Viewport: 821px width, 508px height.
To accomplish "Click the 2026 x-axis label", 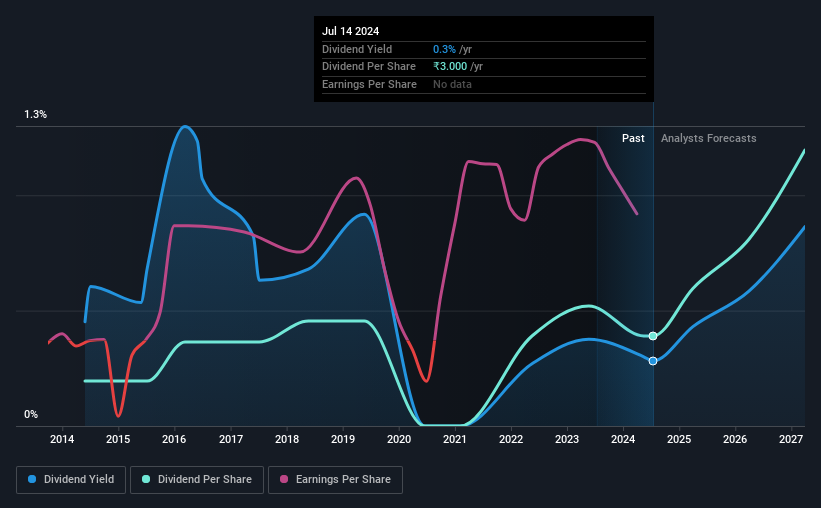I will [x=735, y=439].
